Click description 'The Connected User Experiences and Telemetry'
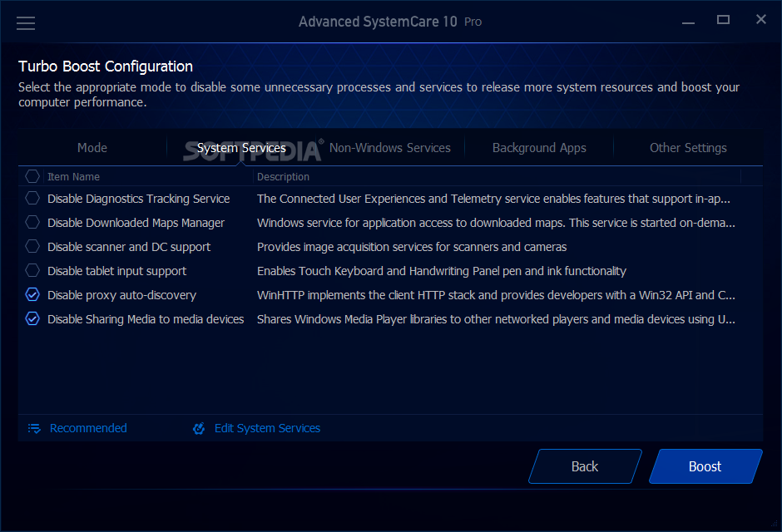 (493, 199)
